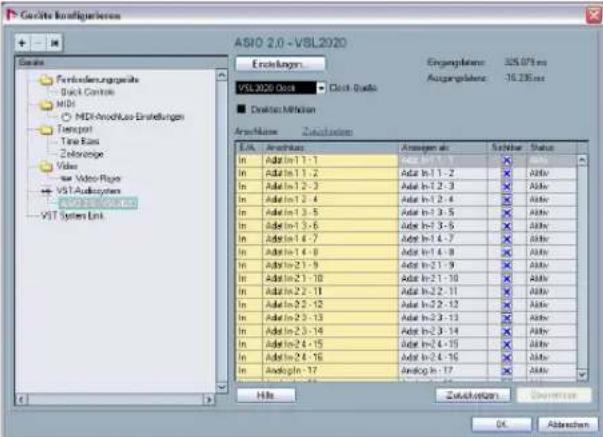
Task: Click the device tree horizontal scrollbar track
Action: pos(115,400)
